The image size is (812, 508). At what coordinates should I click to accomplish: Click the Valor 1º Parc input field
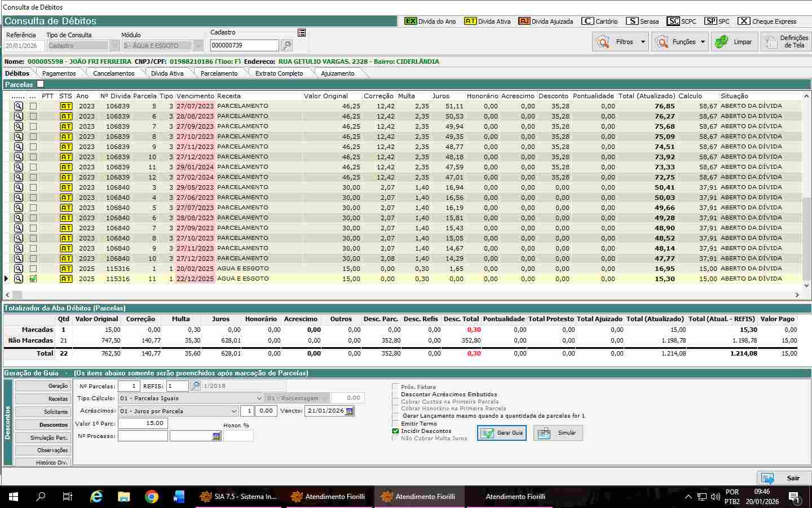tap(142, 423)
